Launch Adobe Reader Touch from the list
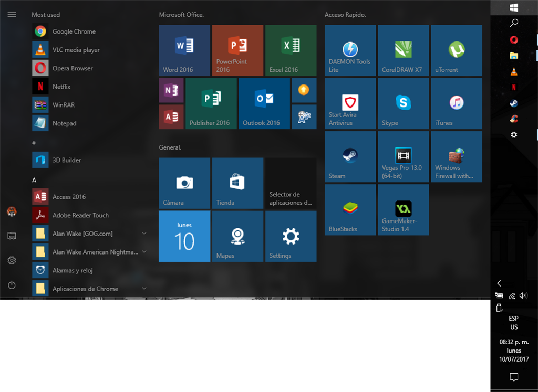This screenshot has width=538, height=392. 89,215
